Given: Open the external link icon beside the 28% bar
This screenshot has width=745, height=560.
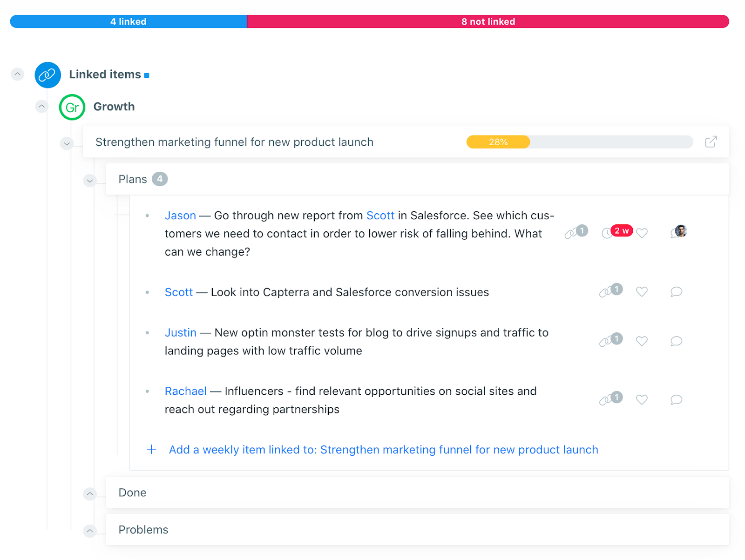Looking at the screenshot, I should (711, 142).
